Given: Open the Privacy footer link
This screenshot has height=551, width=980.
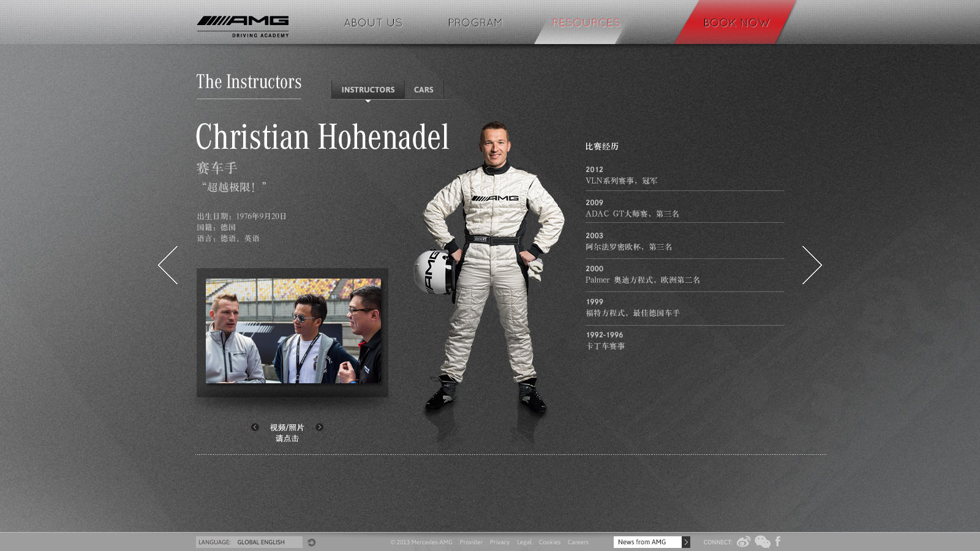Looking at the screenshot, I should tap(500, 542).
